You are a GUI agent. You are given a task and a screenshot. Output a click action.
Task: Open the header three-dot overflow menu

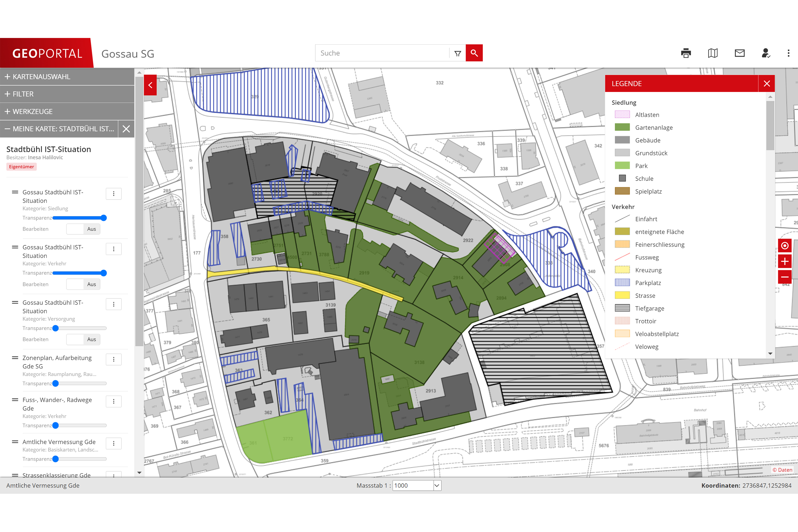tap(789, 53)
